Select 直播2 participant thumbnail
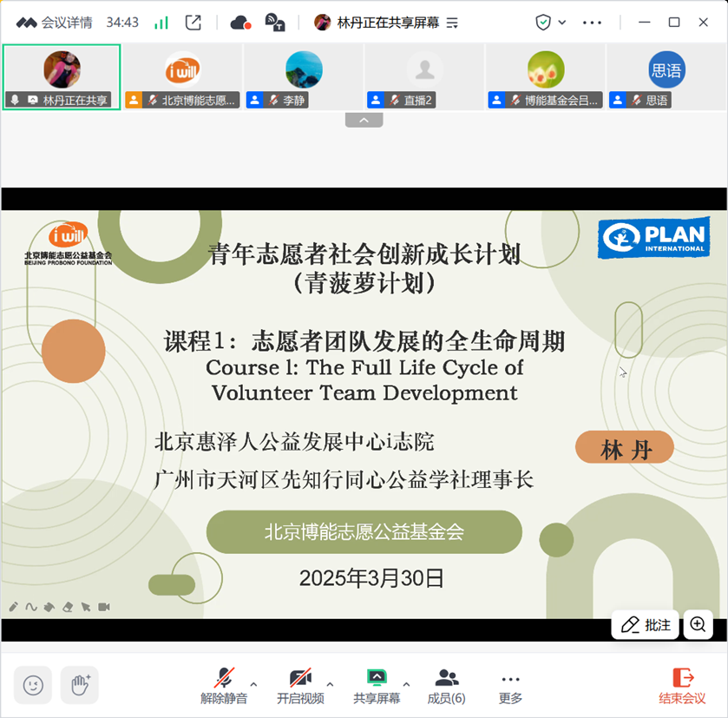 (424, 77)
